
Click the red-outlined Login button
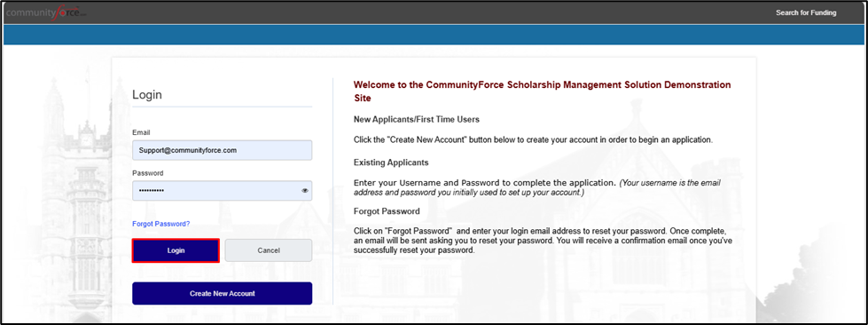[176, 250]
